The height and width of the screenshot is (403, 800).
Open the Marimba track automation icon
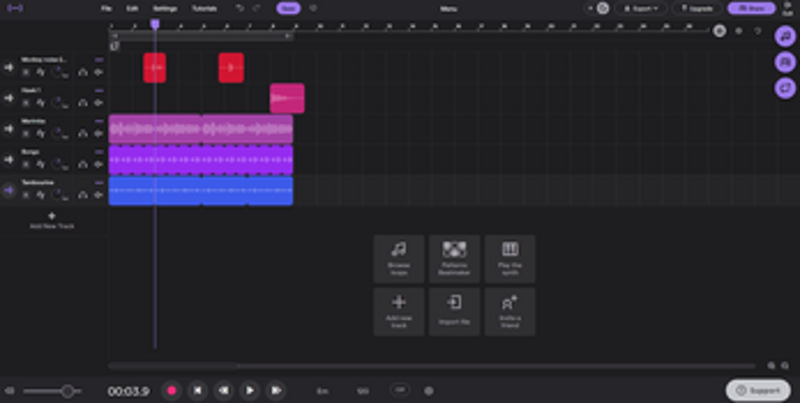tap(41, 134)
